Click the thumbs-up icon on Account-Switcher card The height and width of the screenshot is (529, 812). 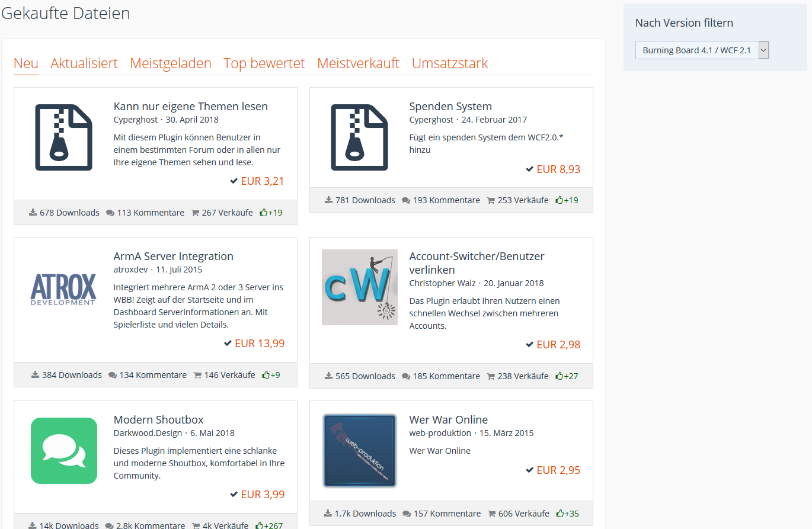559,376
